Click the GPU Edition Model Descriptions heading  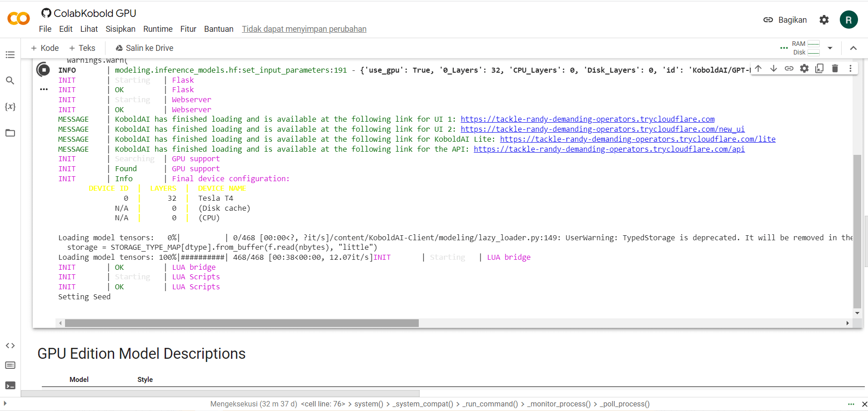tap(141, 354)
